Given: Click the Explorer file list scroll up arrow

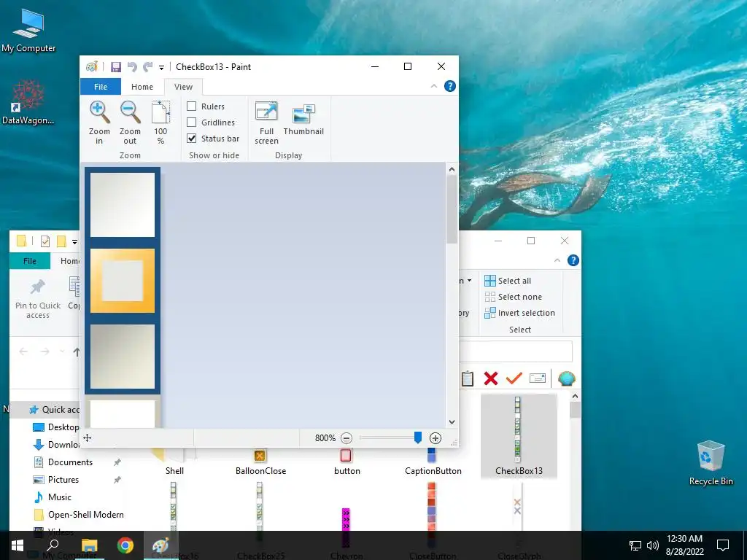Looking at the screenshot, I should 575,396.
